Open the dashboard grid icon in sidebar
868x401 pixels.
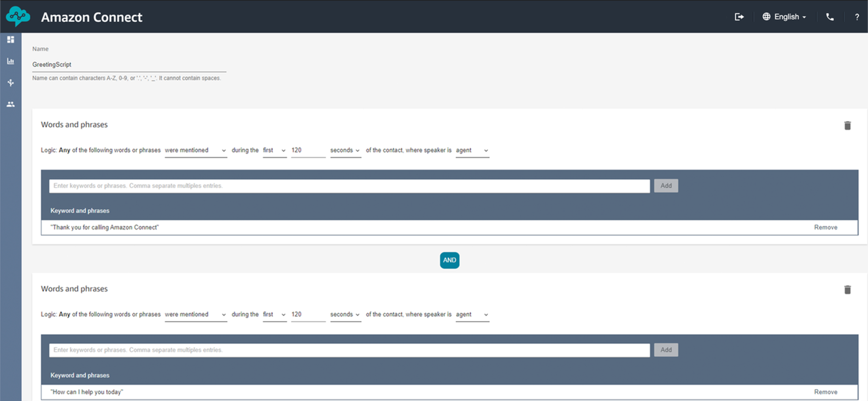tap(11, 39)
